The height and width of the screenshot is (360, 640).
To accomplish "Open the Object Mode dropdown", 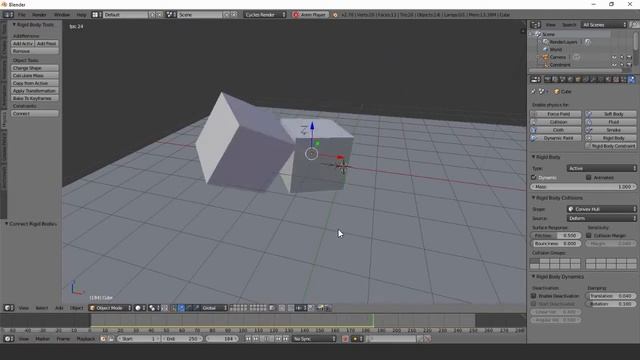I will tap(110, 308).
